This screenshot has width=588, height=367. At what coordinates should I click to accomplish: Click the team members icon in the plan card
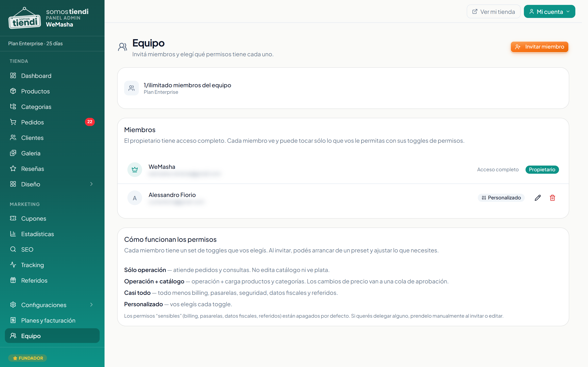coord(131,88)
